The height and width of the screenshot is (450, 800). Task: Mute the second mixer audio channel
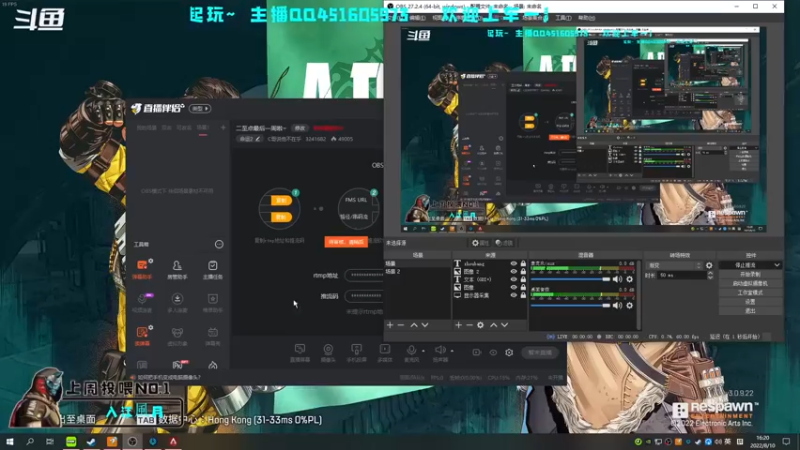pyautogui.click(x=617, y=305)
